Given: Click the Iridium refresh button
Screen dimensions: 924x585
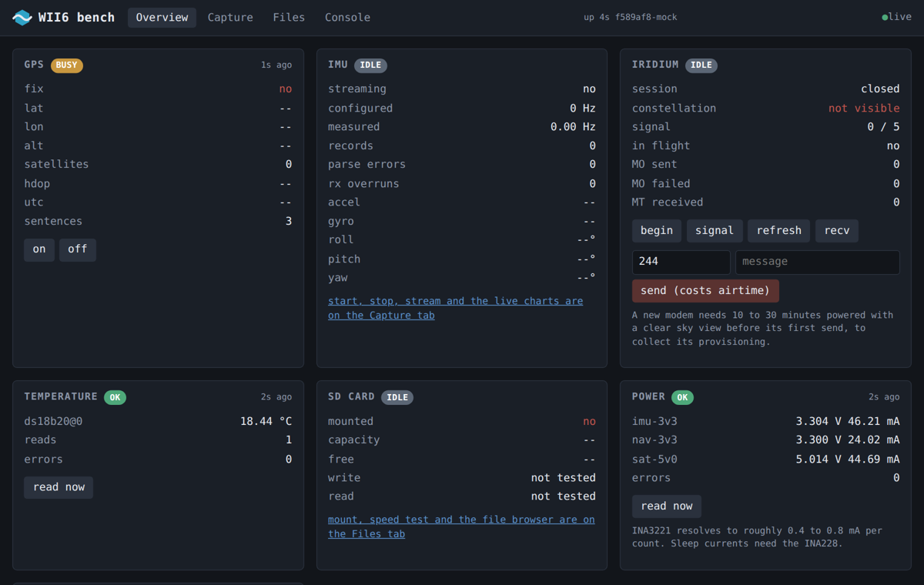Looking at the screenshot, I should (779, 231).
